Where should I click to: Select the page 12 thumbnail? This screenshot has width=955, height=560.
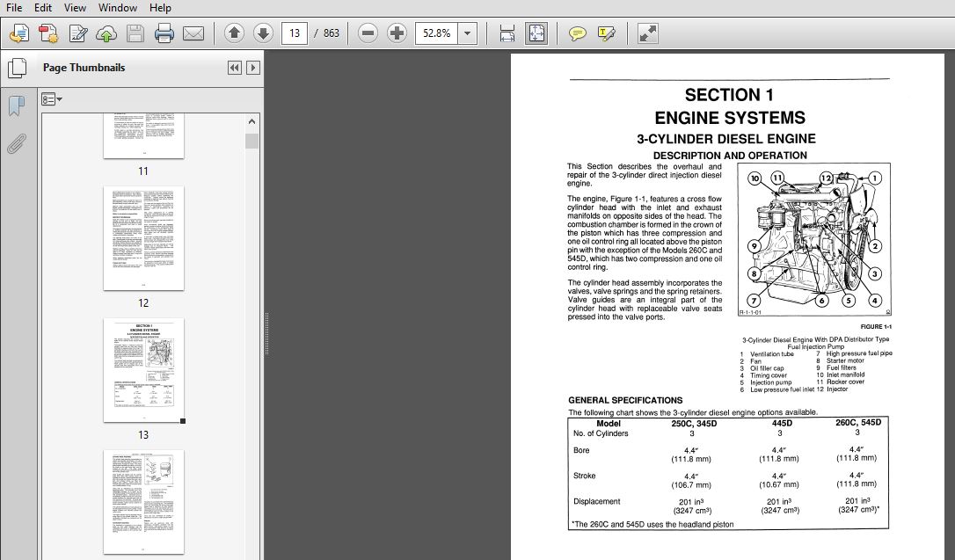pyautogui.click(x=143, y=238)
